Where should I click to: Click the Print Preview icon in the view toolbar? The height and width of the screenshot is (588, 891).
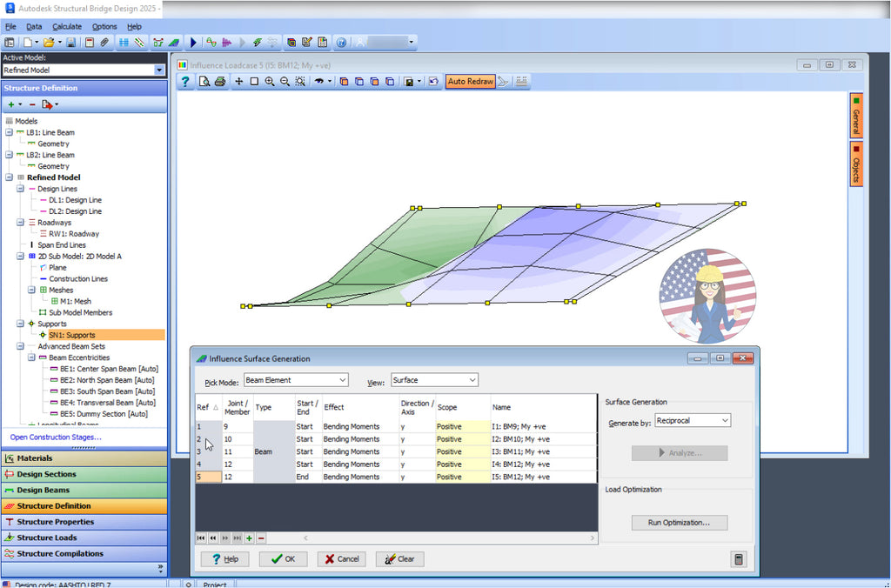point(204,81)
